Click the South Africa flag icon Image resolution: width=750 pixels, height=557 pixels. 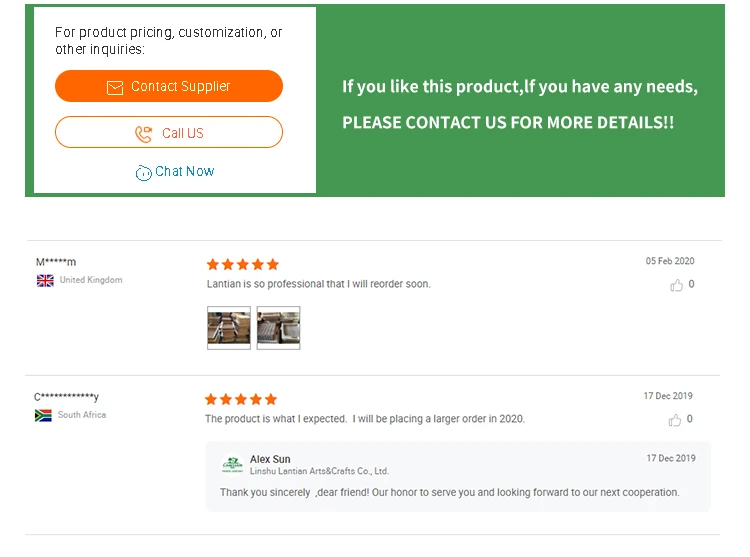pyautogui.click(x=43, y=415)
